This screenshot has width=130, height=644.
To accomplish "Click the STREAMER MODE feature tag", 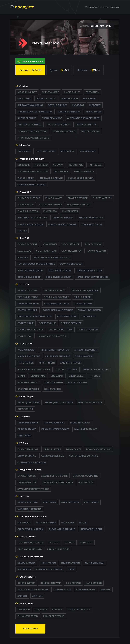I will 85,589.
